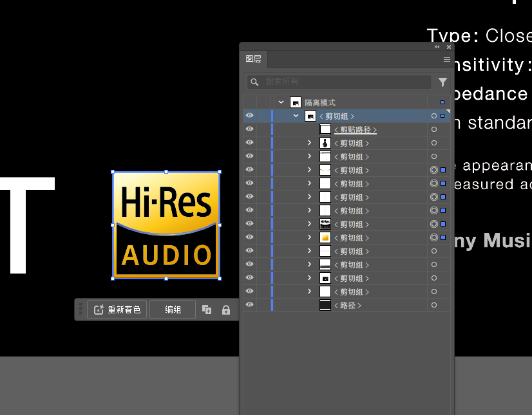Click the 隔离模式 layer thumbnail
Screen dimensions: 532x415
pos(296,102)
